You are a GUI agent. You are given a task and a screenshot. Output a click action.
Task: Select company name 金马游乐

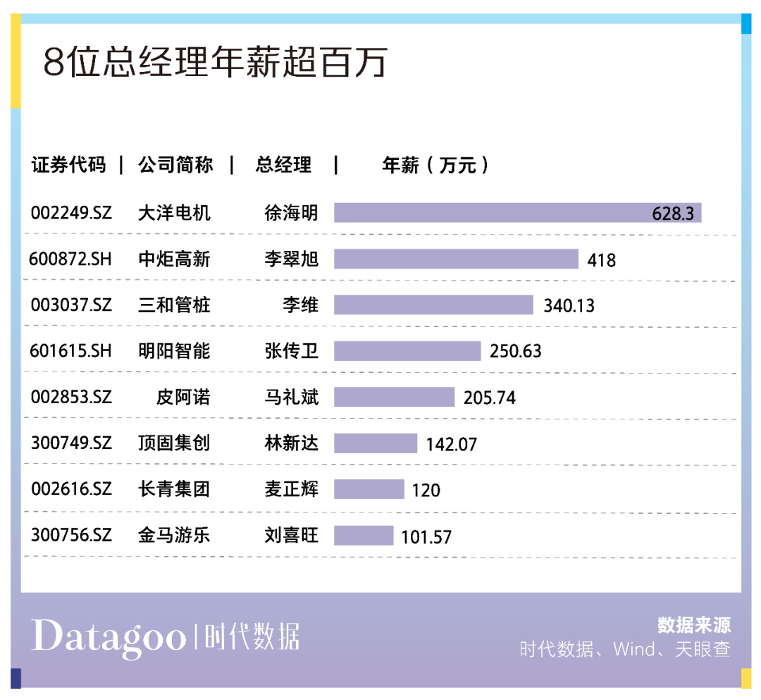coord(174,535)
